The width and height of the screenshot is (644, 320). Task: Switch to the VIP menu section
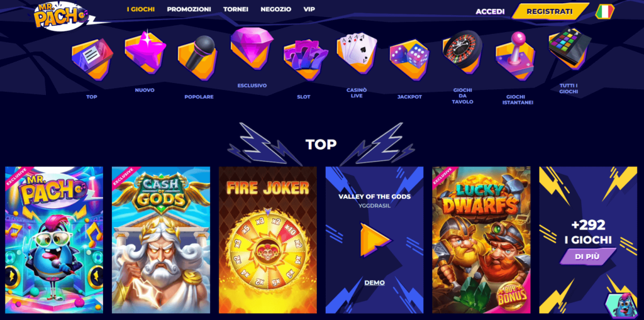309,9
